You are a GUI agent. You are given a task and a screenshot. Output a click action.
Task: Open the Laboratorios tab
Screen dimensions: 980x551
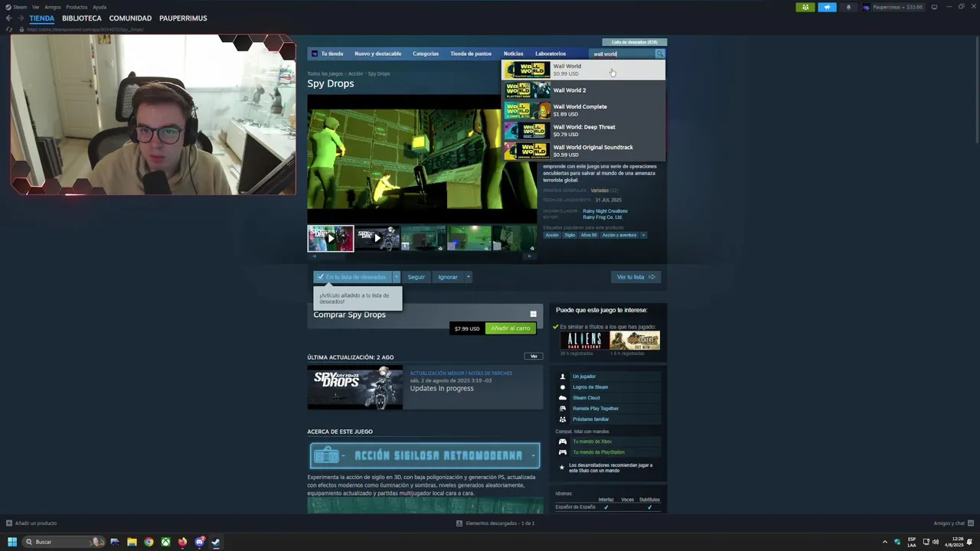point(550,54)
